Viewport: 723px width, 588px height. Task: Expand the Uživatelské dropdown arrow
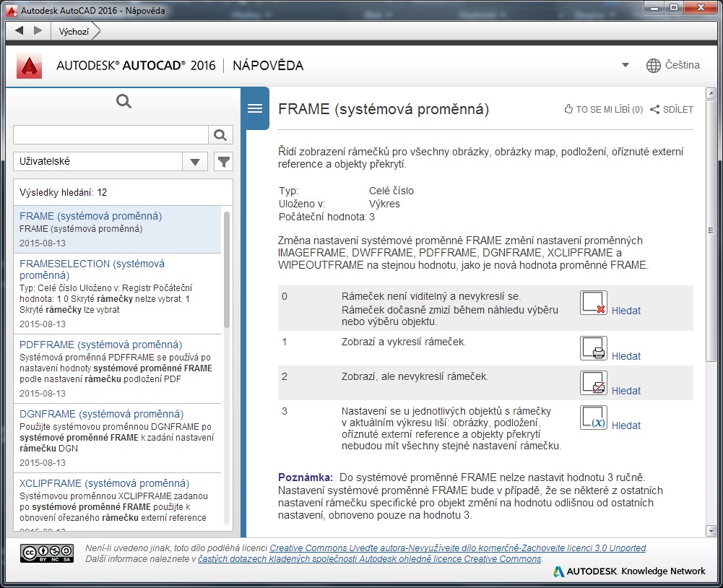[x=195, y=162]
